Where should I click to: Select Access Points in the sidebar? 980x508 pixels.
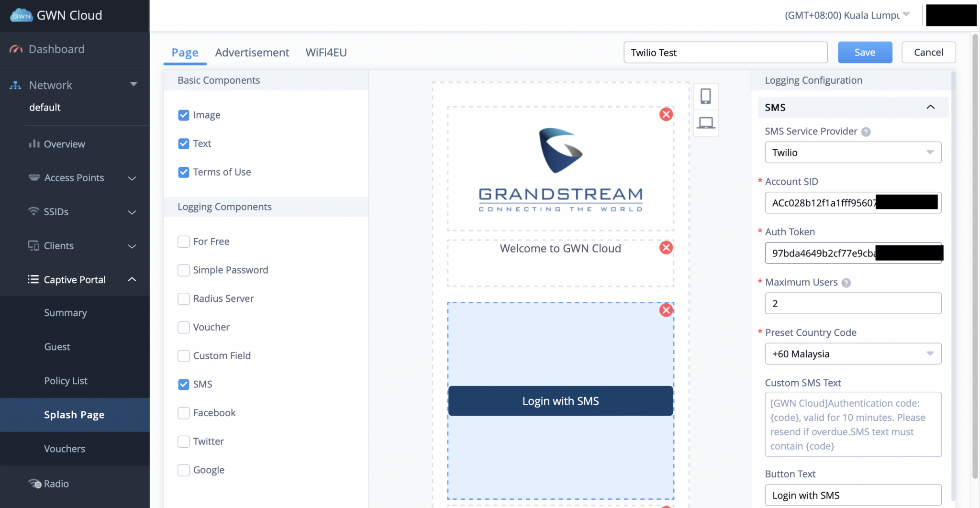coord(74,177)
